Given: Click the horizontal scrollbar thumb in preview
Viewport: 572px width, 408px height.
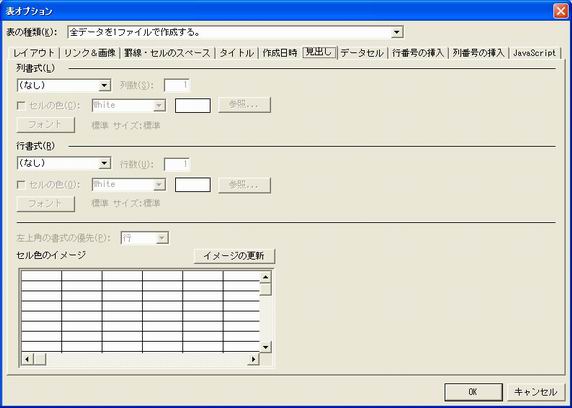Looking at the screenshot, I should (40, 359).
